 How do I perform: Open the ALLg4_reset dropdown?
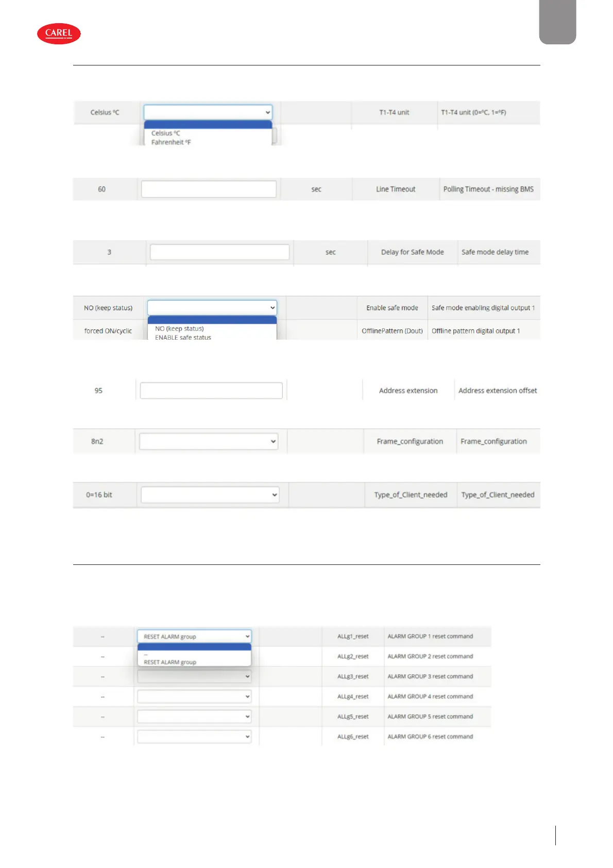coord(194,696)
